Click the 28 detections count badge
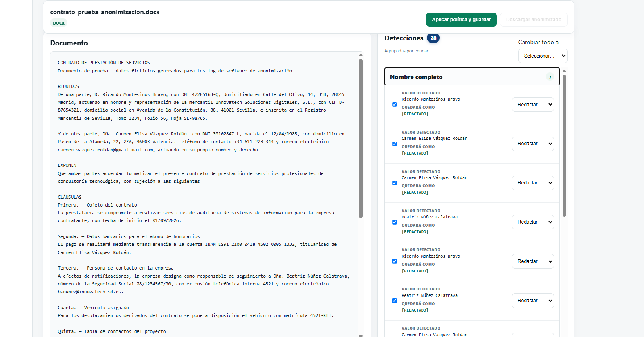 coord(433,38)
